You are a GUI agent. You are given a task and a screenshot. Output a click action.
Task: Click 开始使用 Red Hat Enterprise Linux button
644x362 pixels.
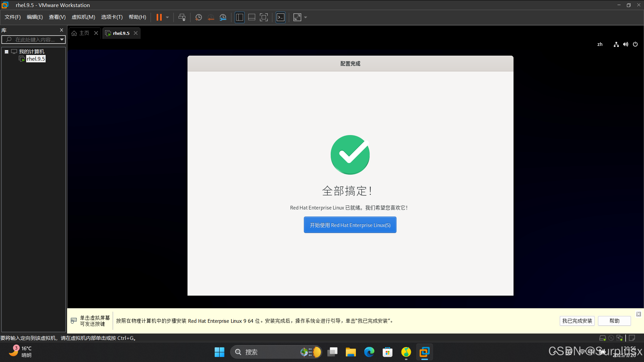point(350,225)
